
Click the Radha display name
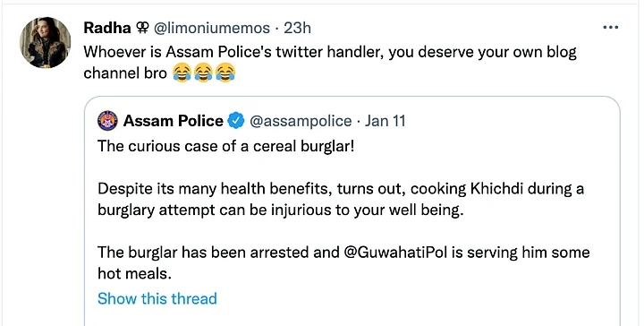click(107, 28)
